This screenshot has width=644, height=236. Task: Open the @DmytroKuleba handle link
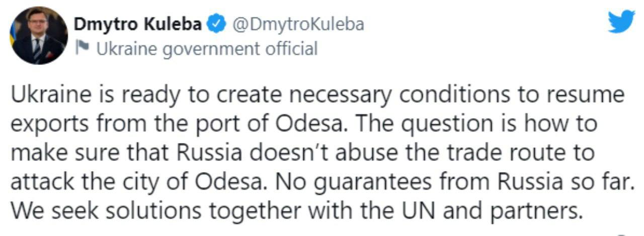point(297,25)
